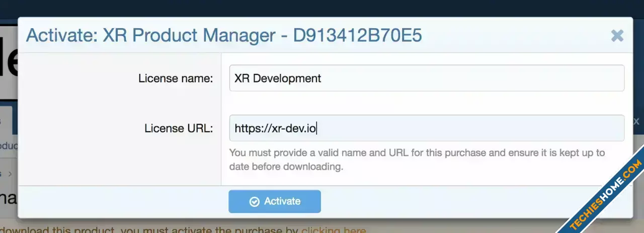Select the 'License URL:' label text

[x=179, y=129]
